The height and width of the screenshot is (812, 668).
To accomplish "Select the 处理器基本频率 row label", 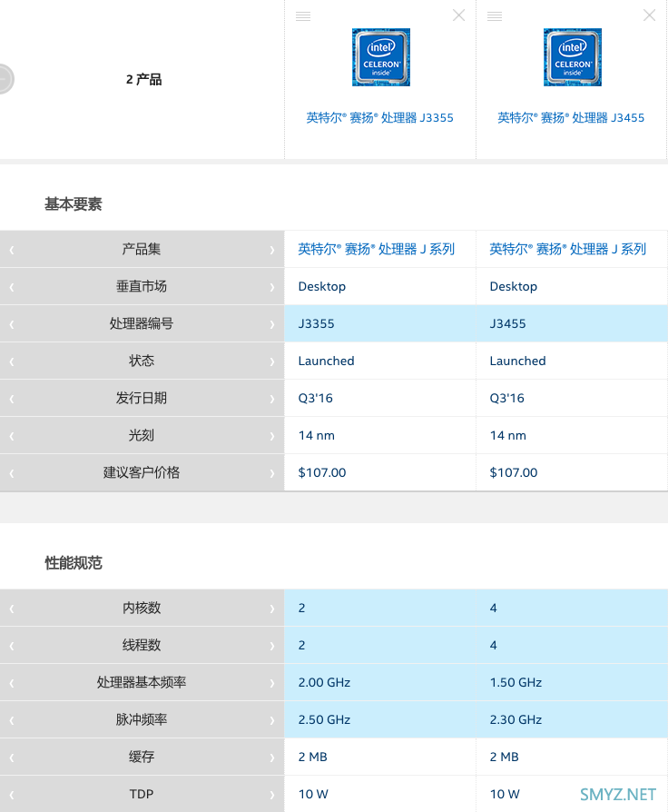I will pos(142,682).
